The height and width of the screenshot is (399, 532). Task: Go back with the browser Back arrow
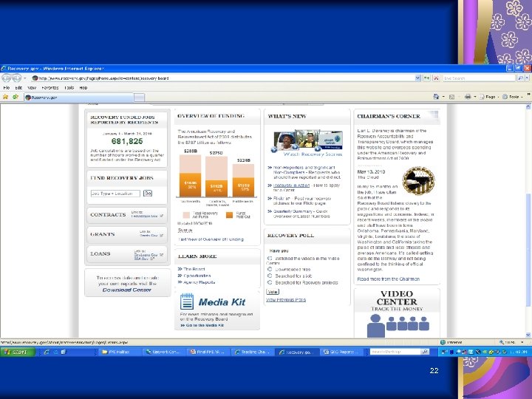(7, 78)
